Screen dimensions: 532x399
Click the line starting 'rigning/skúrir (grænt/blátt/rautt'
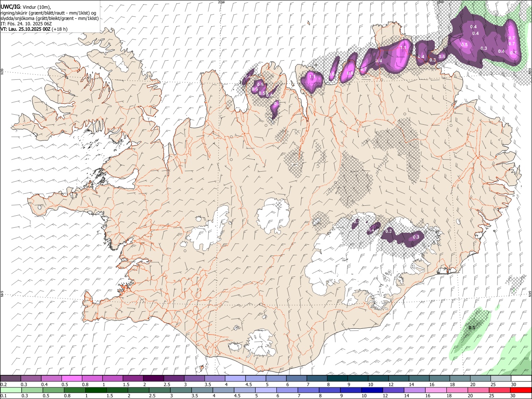[x=48, y=13]
